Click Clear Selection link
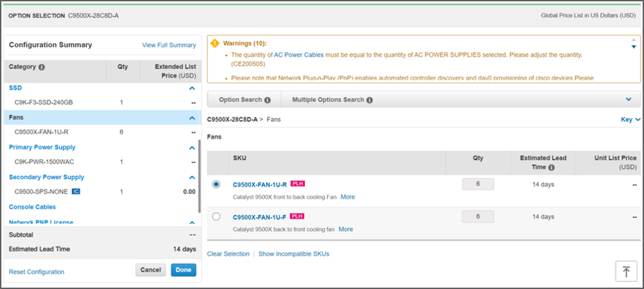This screenshot has height=289, width=644. (228, 254)
